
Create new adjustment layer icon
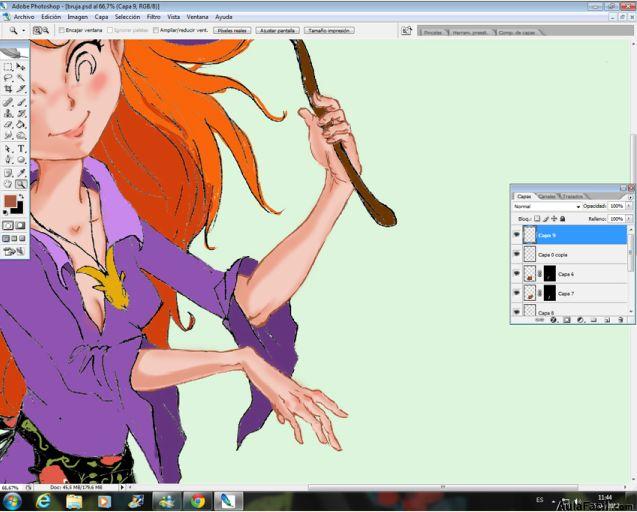pyautogui.click(x=581, y=320)
